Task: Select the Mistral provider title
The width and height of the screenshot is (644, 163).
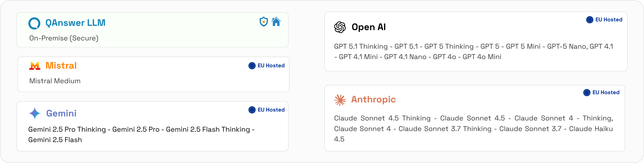Action: coord(61,66)
